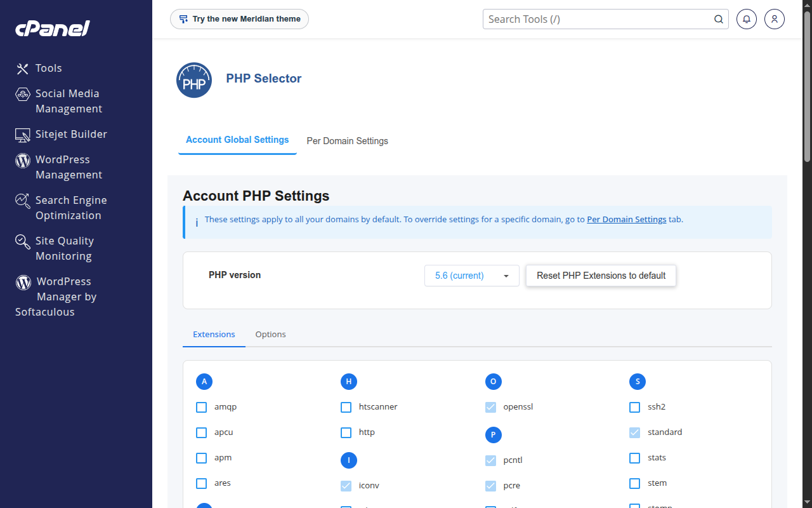The width and height of the screenshot is (812, 508).
Task: Click the PHP Selector heading
Action: (x=264, y=79)
